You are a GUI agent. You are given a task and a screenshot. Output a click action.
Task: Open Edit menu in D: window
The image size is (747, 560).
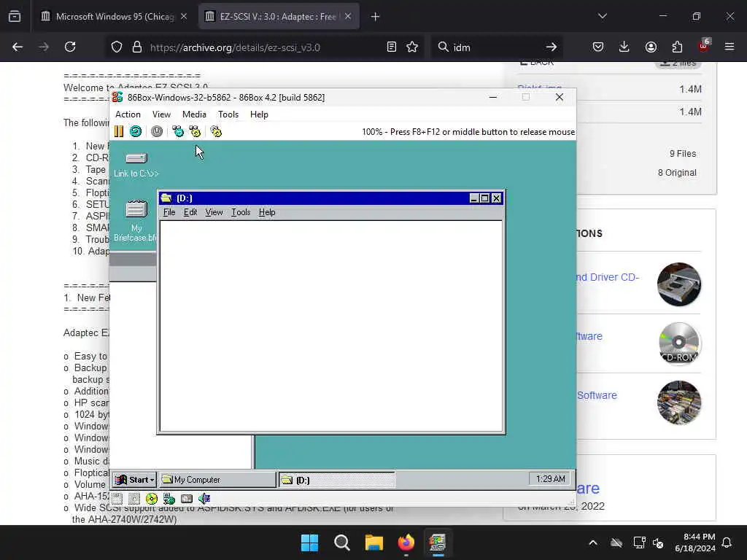[190, 212]
